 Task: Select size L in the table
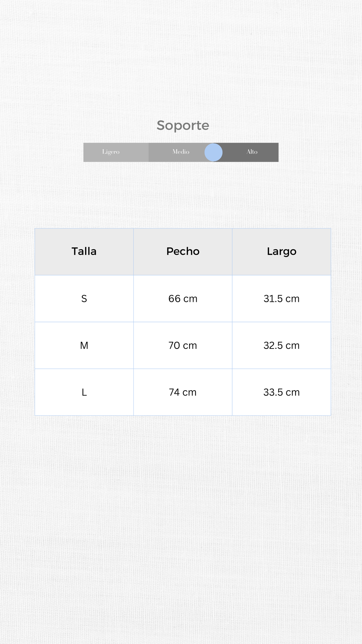click(x=84, y=392)
